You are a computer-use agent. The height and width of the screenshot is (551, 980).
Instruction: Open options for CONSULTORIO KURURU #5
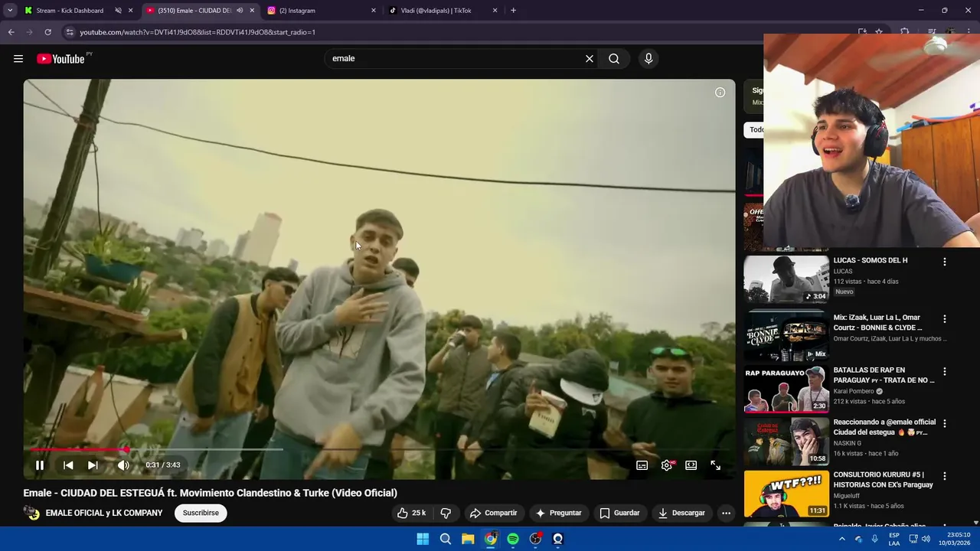[944, 476]
